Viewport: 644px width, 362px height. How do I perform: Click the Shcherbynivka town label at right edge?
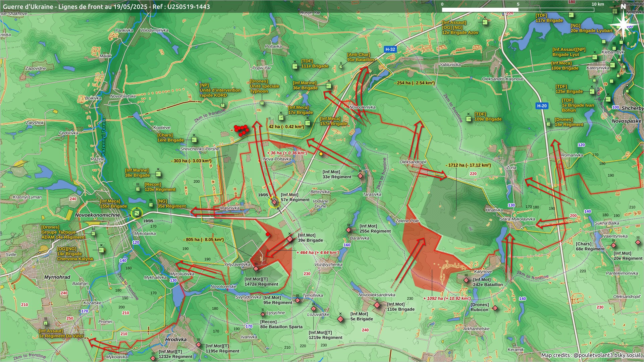tap(633, 108)
